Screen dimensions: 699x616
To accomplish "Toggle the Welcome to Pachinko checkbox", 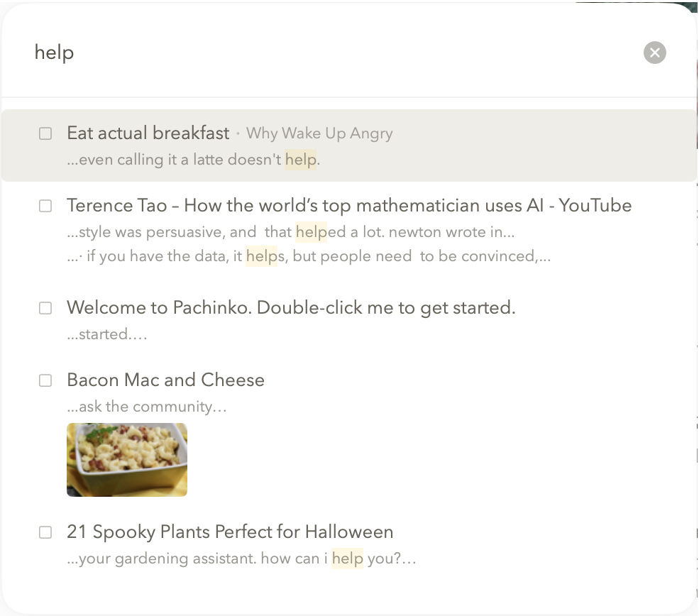I will click(45, 308).
